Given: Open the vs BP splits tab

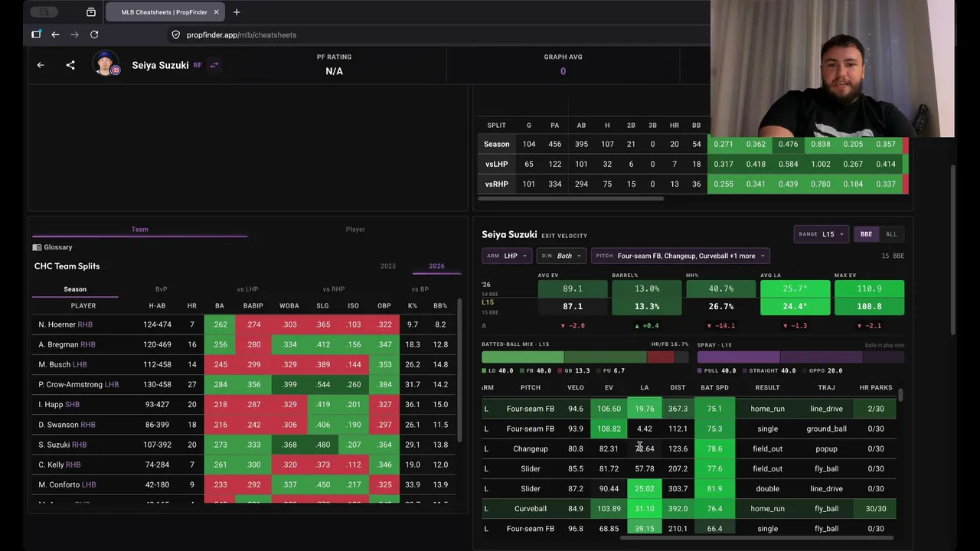Looking at the screenshot, I should [x=420, y=289].
